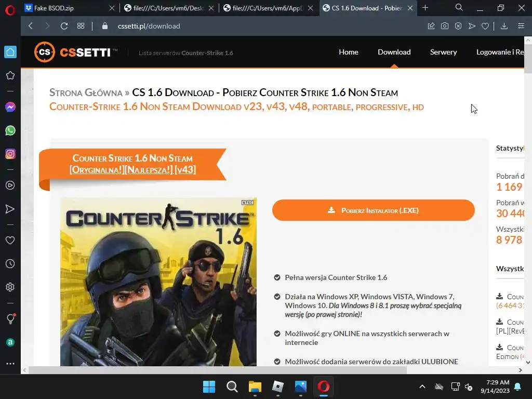This screenshot has height=399, width=532.
Task: Open Messenger in the sidebar
Action: click(x=10, y=107)
